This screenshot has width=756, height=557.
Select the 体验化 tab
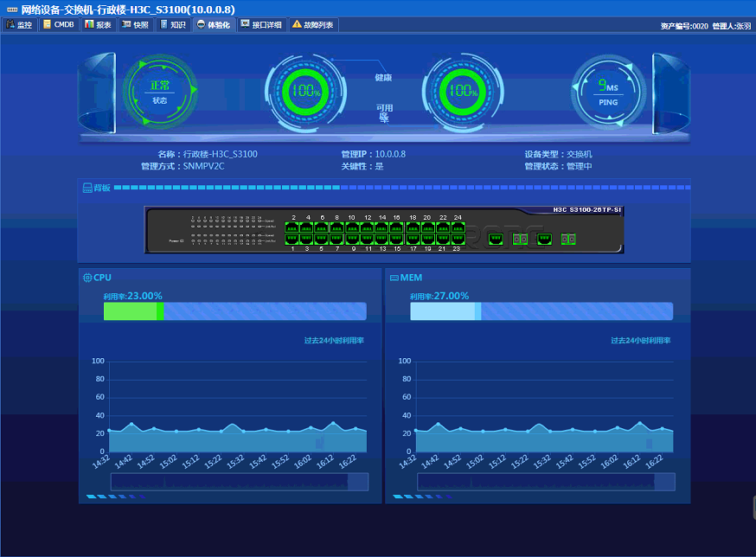pos(214,24)
